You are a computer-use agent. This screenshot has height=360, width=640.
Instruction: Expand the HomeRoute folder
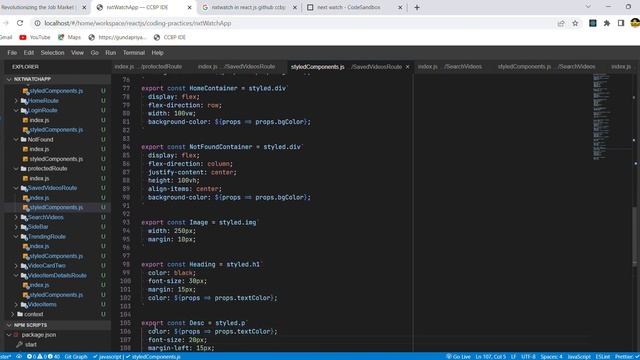click(x=43, y=100)
